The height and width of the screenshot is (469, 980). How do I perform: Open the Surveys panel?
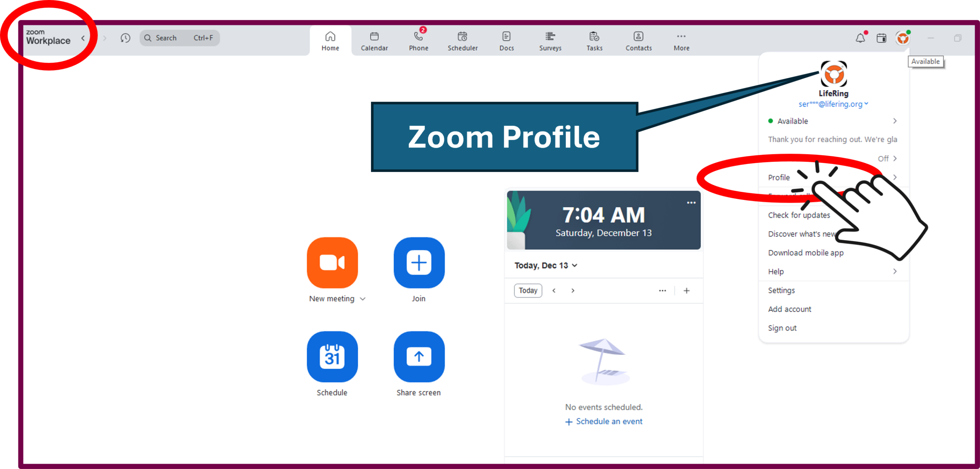550,40
